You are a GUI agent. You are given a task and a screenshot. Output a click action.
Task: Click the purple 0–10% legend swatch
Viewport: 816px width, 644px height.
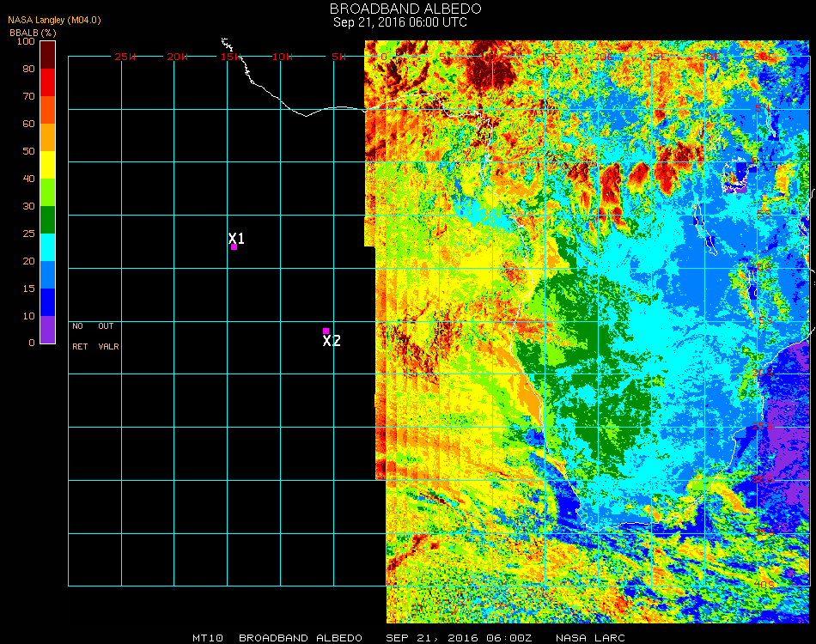click(x=48, y=329)
